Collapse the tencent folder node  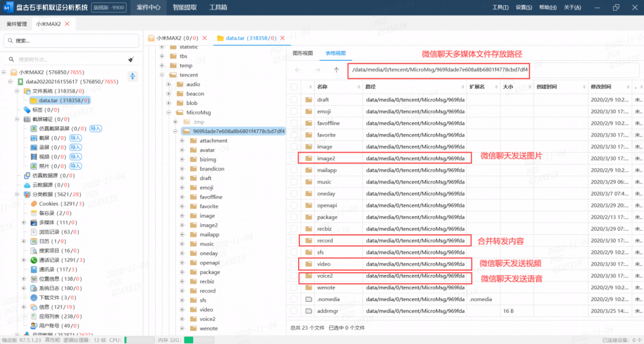[x=162, y=75]
